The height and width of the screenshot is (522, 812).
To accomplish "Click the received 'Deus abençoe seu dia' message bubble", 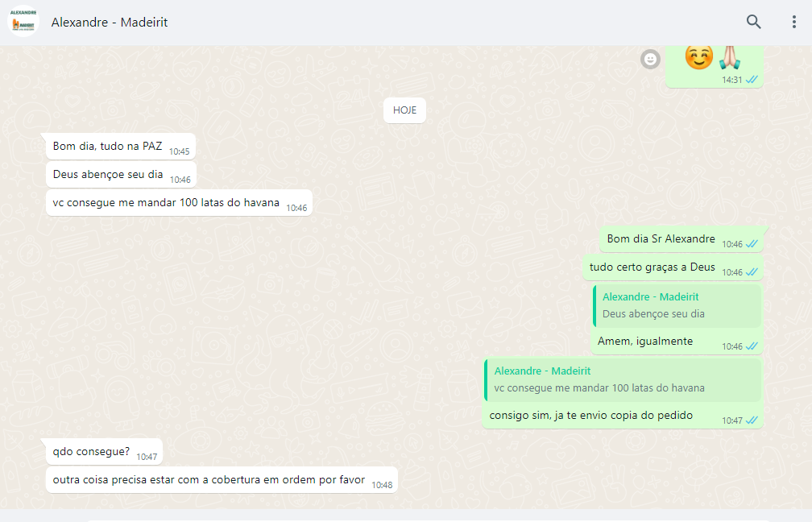I will pyautogui.click(x=108, y=175).
